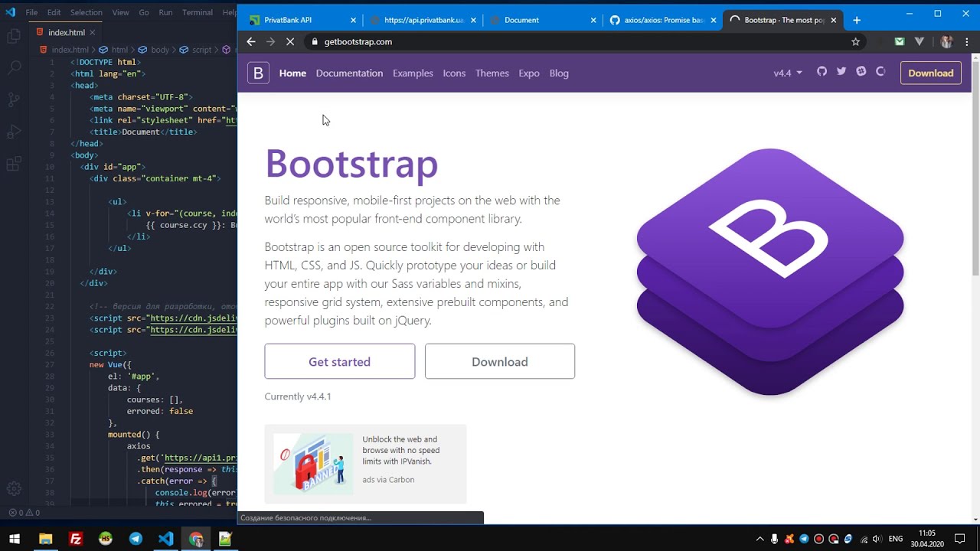Click Documentation in Bootstrap navbar
This screenshot has height=551, width=980.
(x=349, y=73)
